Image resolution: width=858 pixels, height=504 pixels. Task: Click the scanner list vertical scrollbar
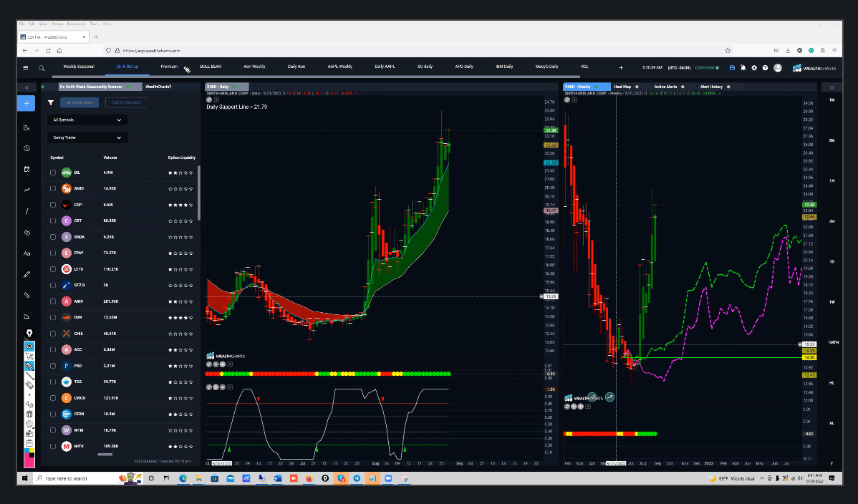(x=198, y=192)
